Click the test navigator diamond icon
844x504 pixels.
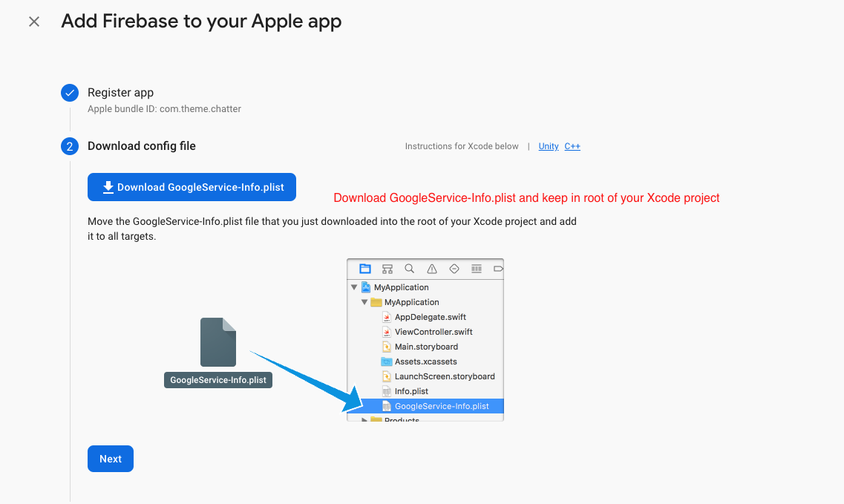(x=454, y=269)
